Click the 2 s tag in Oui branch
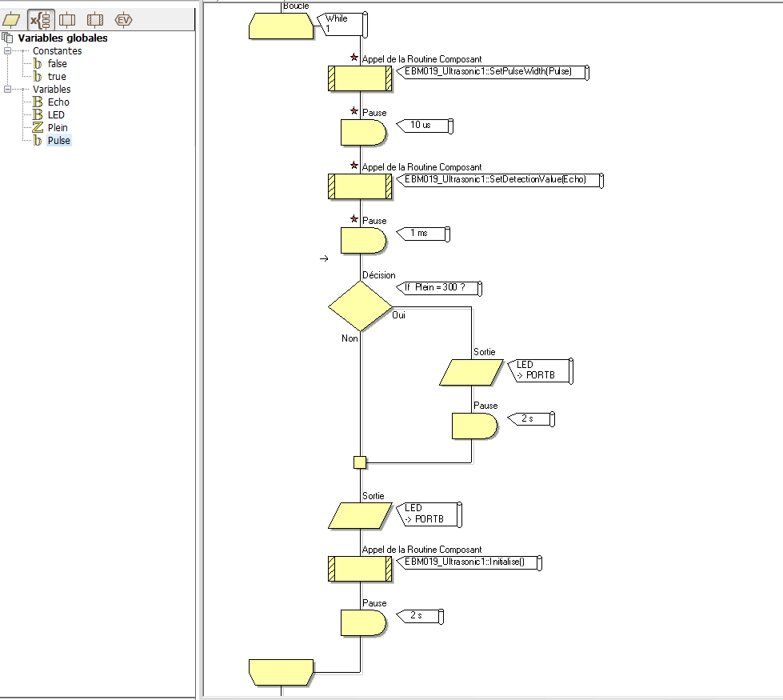 point(531,418)
